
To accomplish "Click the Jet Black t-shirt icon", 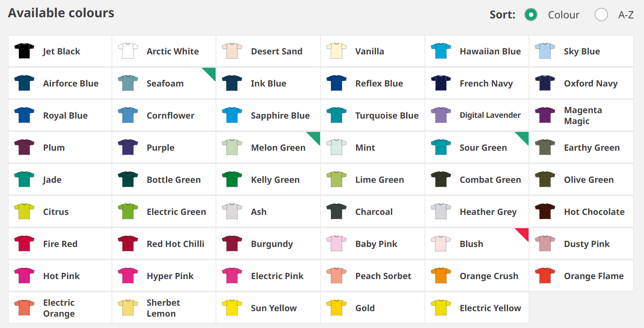I will (x=24, y=51).
